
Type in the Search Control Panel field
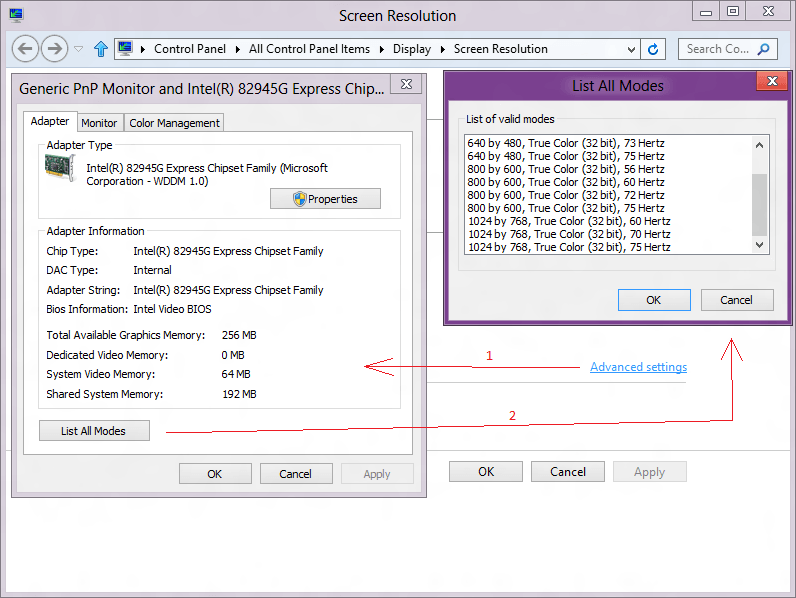(717, 49)
